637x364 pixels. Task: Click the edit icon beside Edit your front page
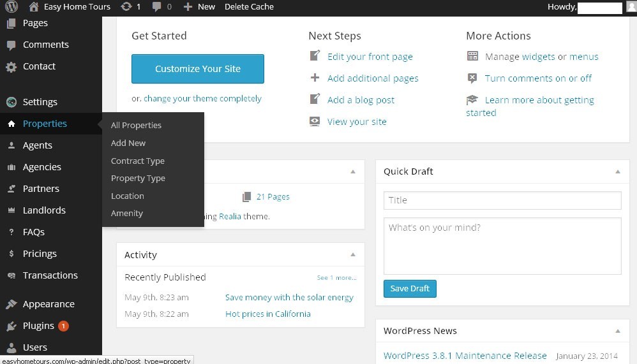tap(315, 55)
